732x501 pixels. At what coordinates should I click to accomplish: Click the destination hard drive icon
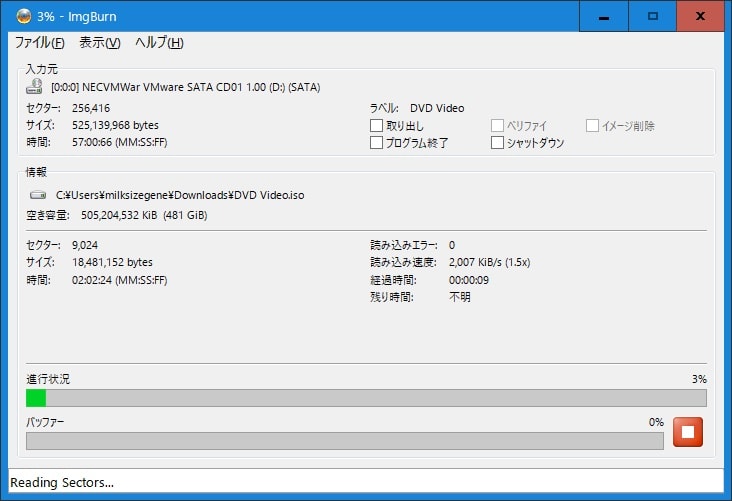(38, 195)
